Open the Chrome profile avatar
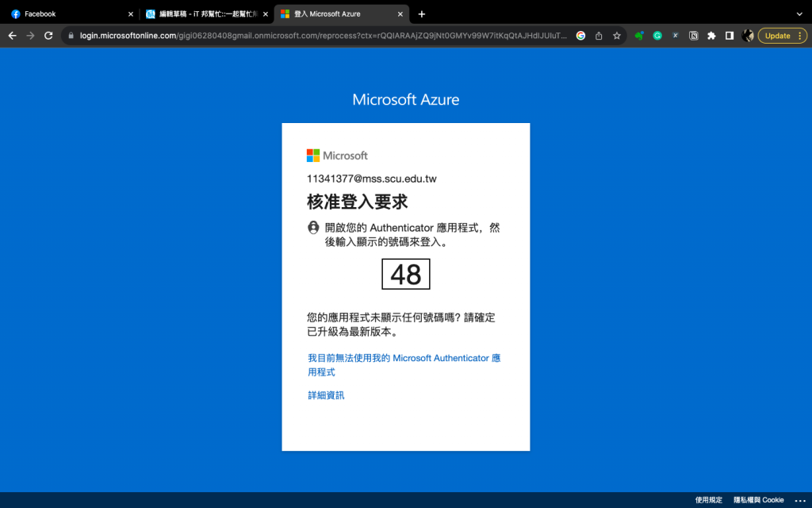 coord(747,36)
